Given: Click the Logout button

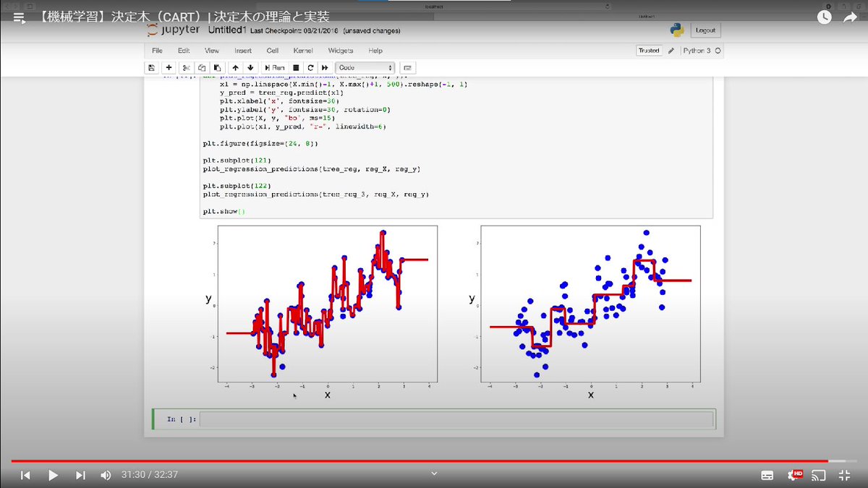Looking at the screenshot, I should click(705, 30).
